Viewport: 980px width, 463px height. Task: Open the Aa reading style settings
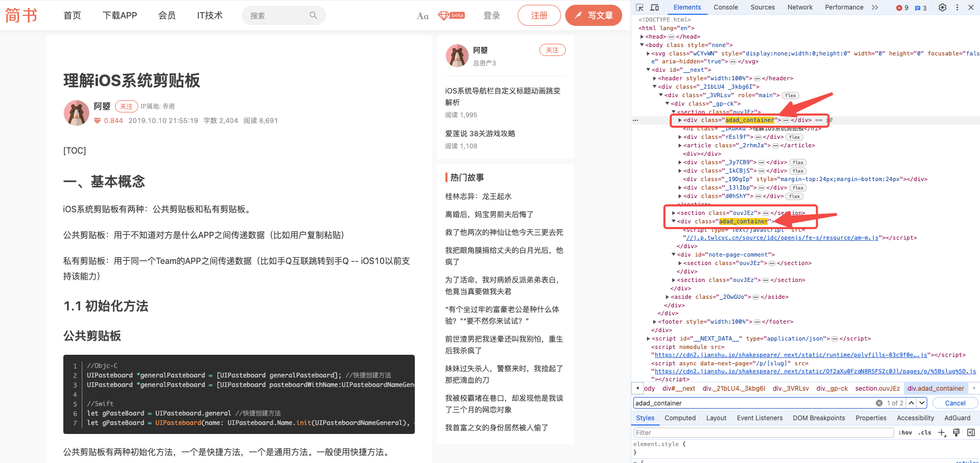tap(423, 16)
